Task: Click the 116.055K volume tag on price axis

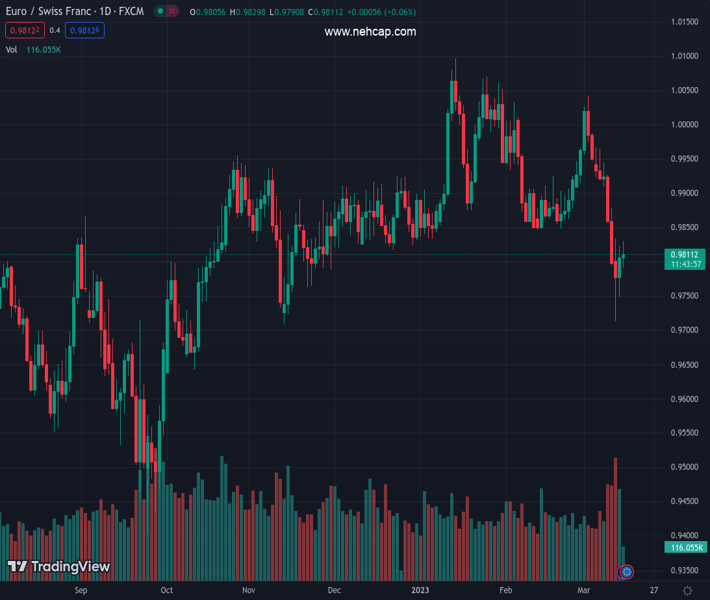Action: [x=686, y=548]
